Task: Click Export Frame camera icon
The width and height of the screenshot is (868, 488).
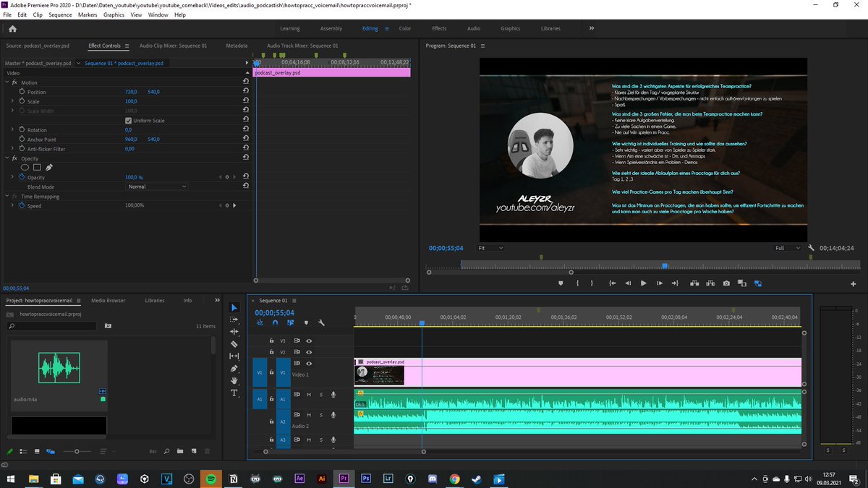Action: coord(726,283)
